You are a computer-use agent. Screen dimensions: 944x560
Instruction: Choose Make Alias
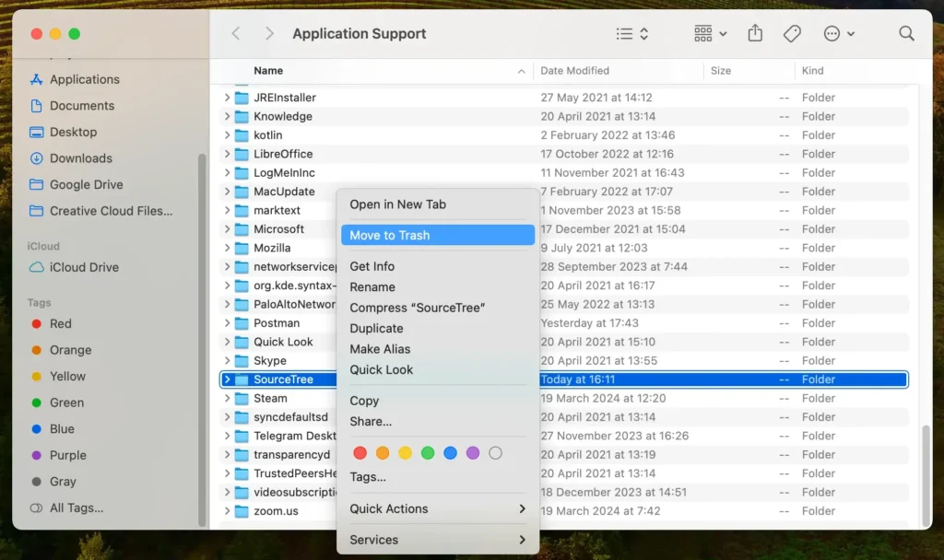(x=438, y=349)
